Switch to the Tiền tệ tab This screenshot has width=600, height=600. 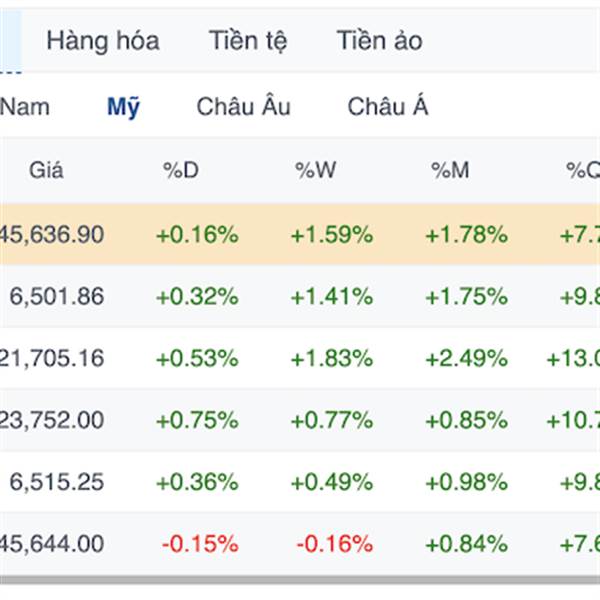click(248, 41)
